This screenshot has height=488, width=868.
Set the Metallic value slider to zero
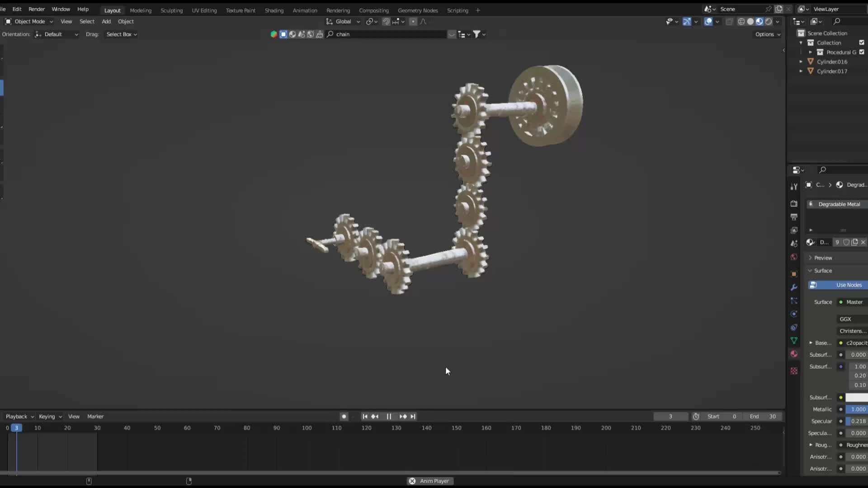point(849,409)
